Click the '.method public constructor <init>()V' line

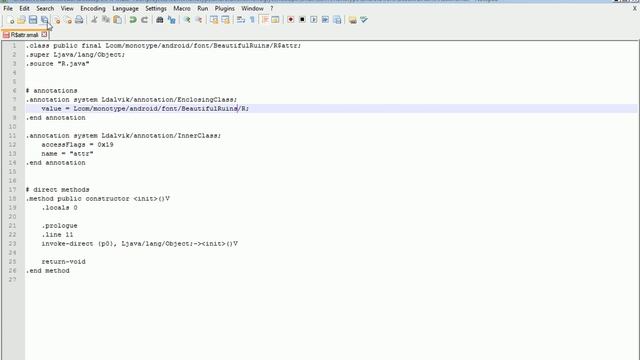tap(98, 198)
